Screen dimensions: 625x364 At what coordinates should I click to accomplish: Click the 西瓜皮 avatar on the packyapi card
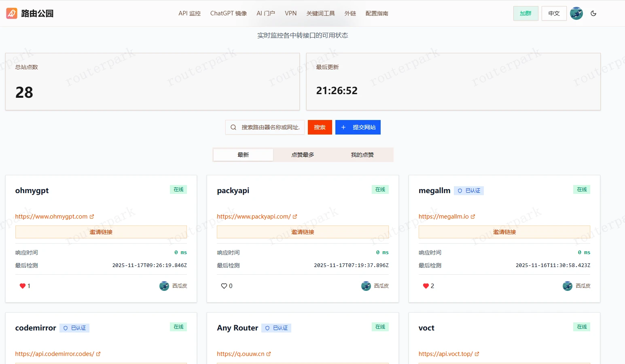tap(366, 286)
